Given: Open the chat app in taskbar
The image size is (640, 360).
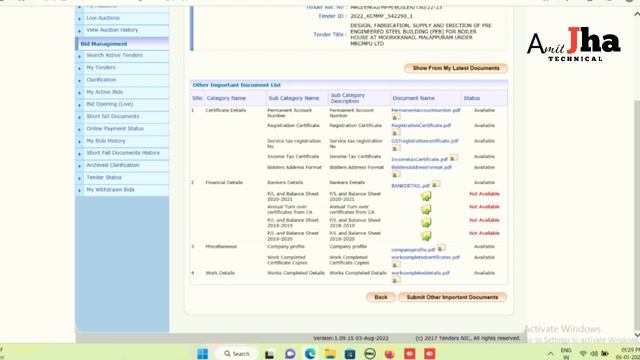Looking at the screenshot, I should (290, 353).
